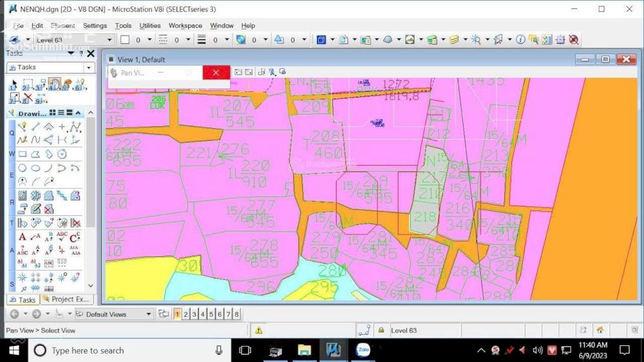Viewport: 644px width, 362px height.
Task: Select the Place Text 'A' tool
Action: click(23, 237)
